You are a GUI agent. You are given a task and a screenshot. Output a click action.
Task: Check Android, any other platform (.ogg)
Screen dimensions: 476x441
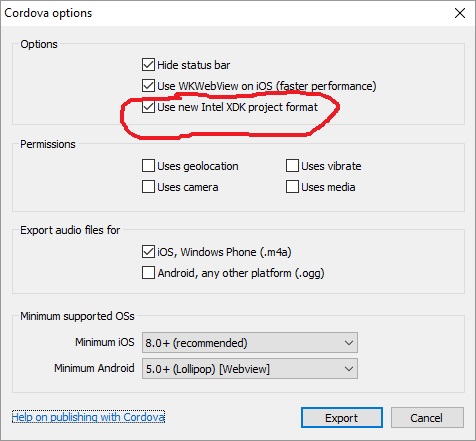(148, 273)
